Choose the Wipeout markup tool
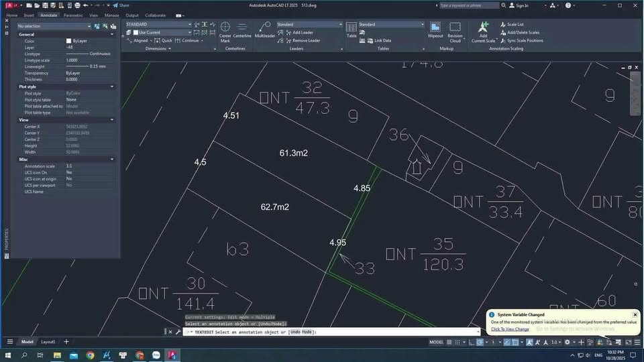644x362 pixels. point(435,31)
